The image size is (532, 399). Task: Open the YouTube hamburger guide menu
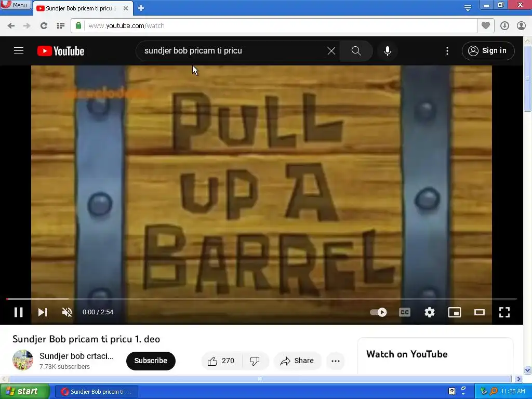(x=19, y=50)
